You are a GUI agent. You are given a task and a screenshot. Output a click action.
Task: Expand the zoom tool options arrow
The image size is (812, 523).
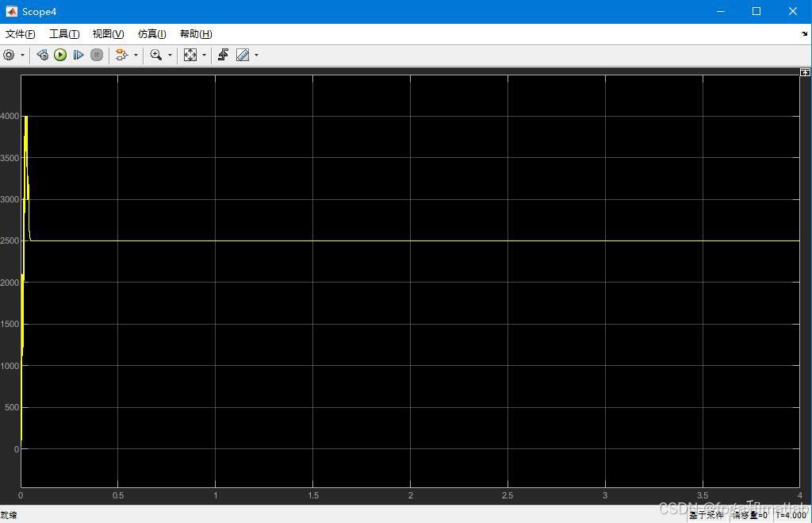(x=170, y=55)
